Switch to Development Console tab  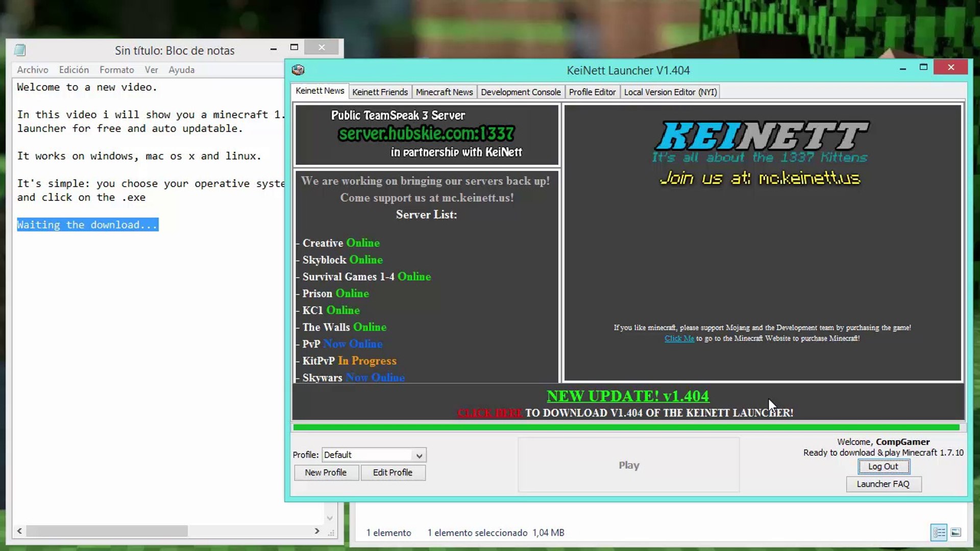(x=520, y=92)
